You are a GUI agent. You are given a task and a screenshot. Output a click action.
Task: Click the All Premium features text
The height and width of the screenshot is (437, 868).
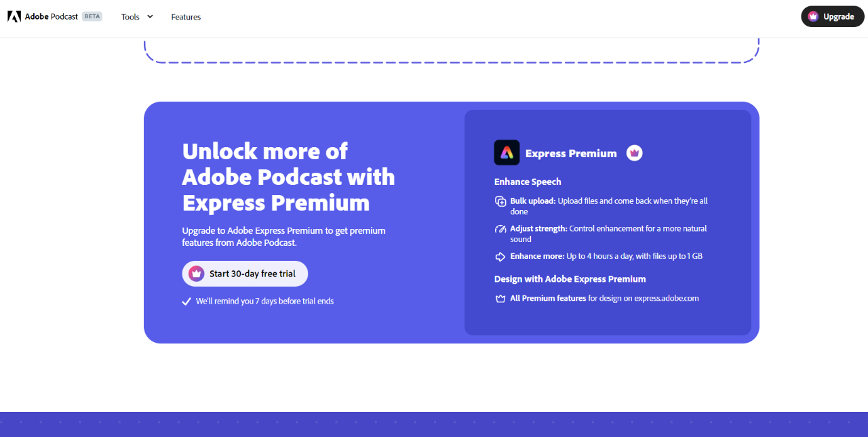click(548, 298)
